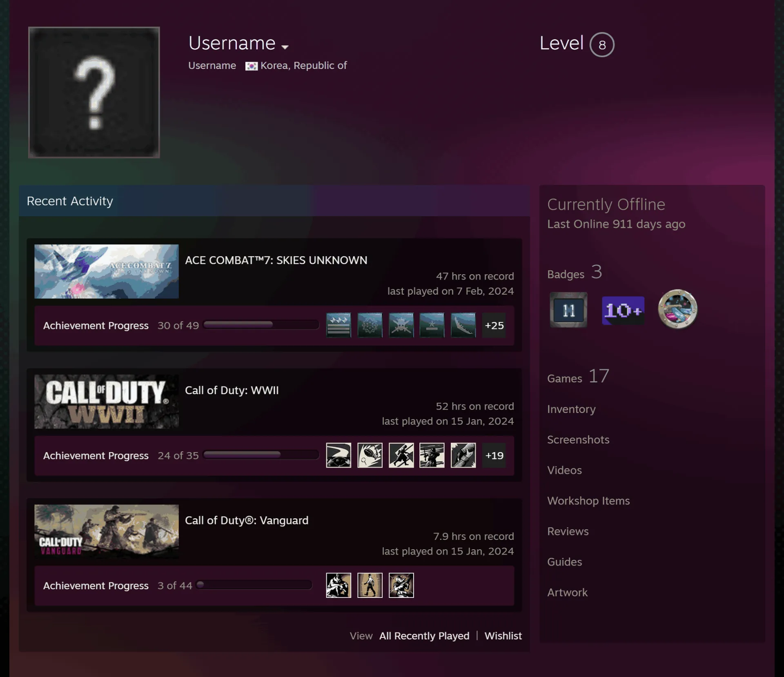The height and width of the screenshot is (677, 784).
Task: Click Vanguard third achievement icon
Action: click(401, 585)
